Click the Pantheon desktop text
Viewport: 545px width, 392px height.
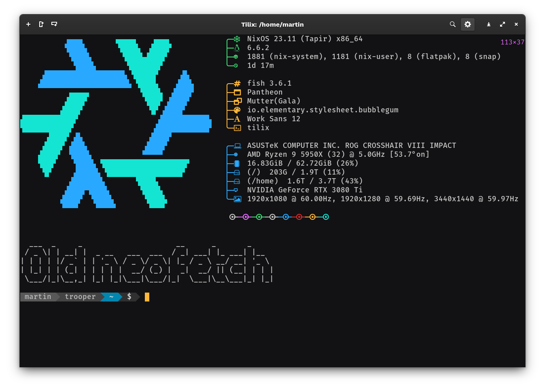(x=265, y=93)
